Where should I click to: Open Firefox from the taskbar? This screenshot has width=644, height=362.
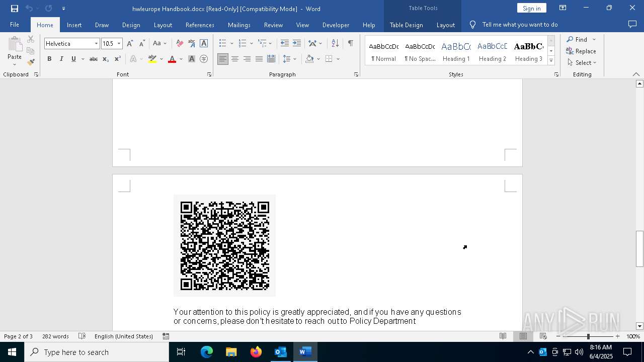point(256,352)
